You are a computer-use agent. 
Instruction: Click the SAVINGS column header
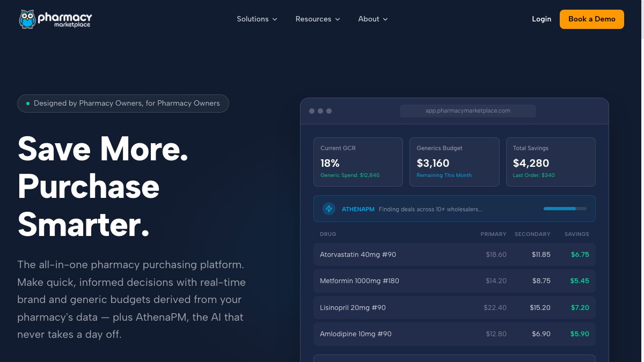(x=577, y=234)
